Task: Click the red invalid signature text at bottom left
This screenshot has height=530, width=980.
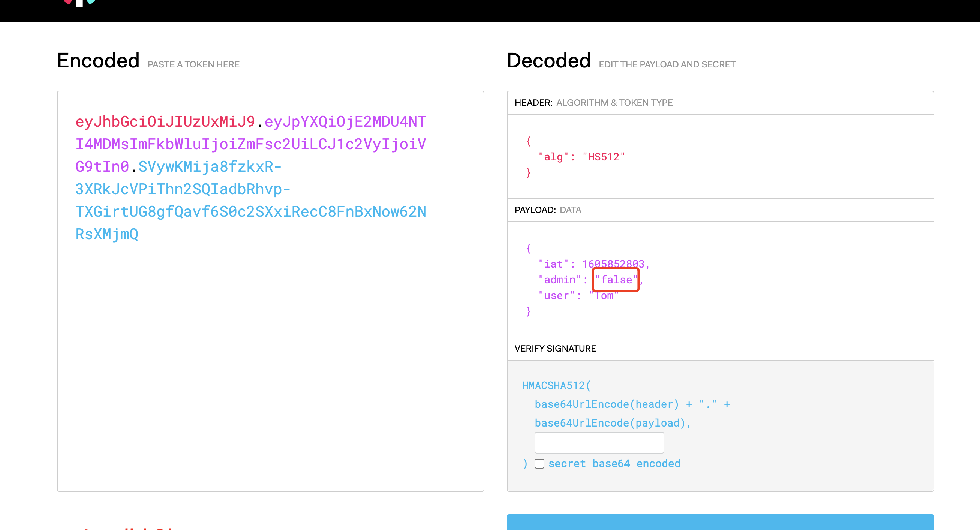Action: (118, 528)
